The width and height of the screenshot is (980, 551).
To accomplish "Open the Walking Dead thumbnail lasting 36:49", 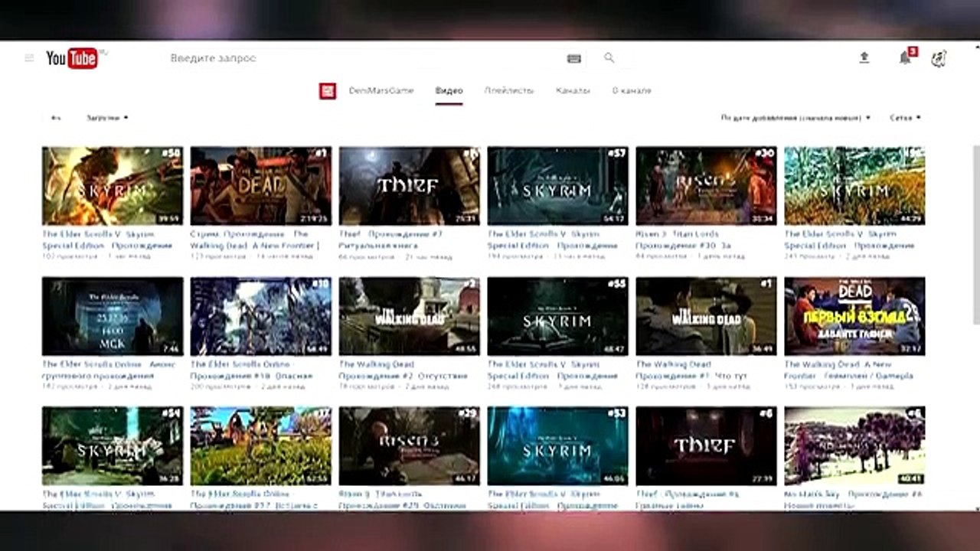I will point(707,316).
